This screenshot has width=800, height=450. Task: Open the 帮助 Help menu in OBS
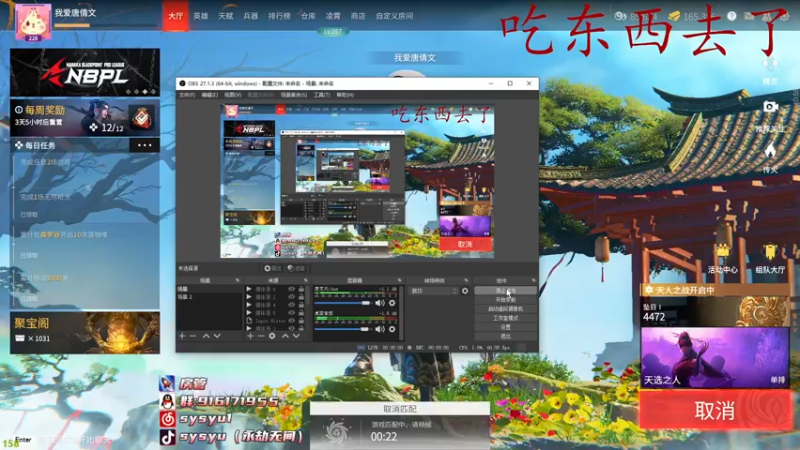click(x=345, y=95)
